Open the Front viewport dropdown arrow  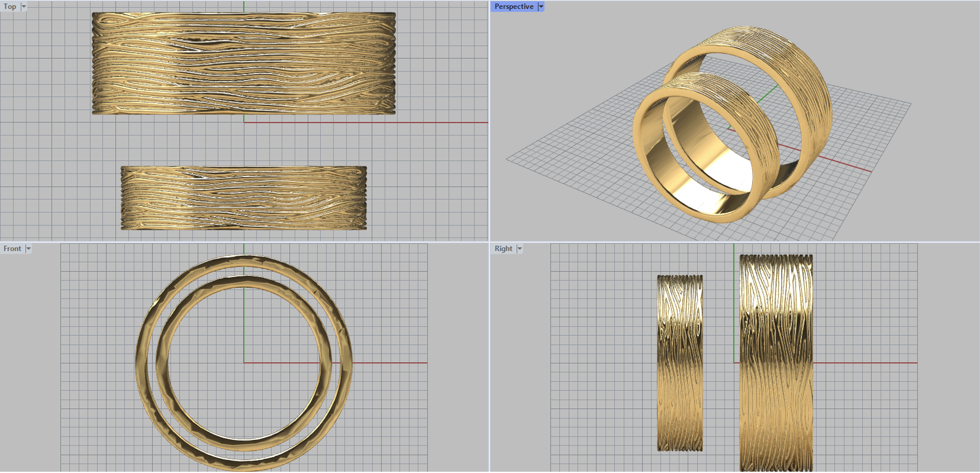(x=28, y=249)
